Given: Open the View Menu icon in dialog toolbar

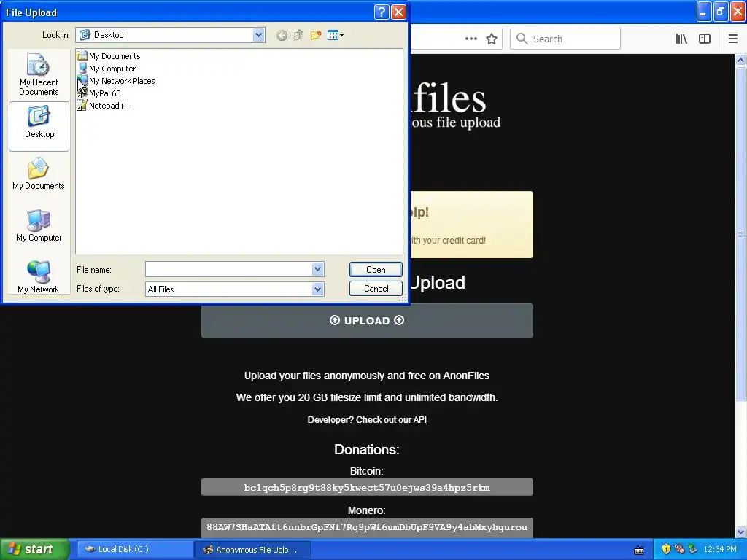Looking at the screenshot, I should (x=336, y=35).
